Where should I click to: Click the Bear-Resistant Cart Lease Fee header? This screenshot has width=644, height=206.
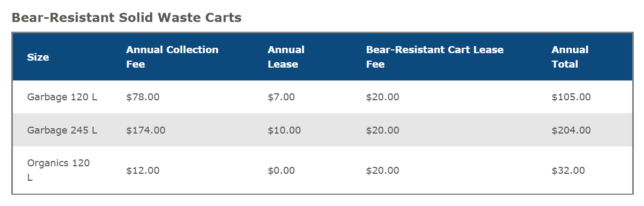pos(435,57)
